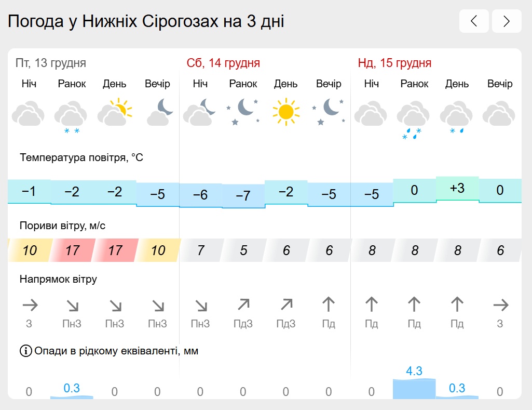The height and width of the screenshot is (410, 532).
Task: Click the info icon next to Опади
Action: [x=26, y=351]
